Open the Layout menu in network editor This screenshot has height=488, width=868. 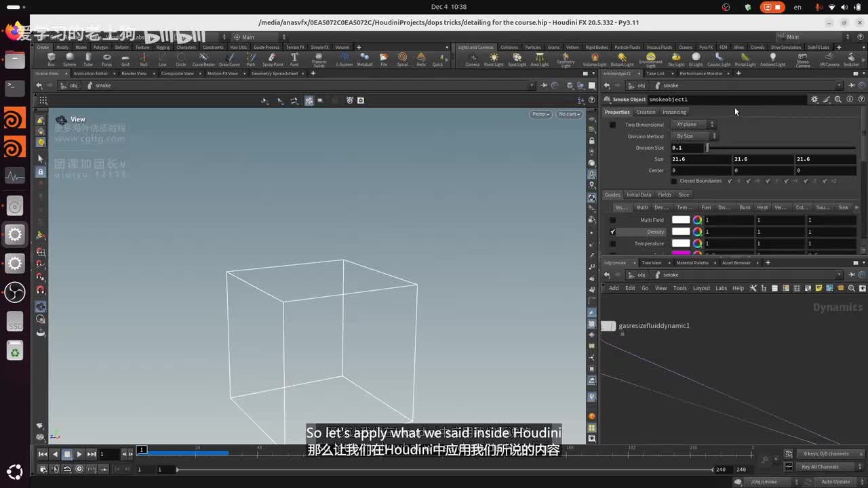[701, 288]
